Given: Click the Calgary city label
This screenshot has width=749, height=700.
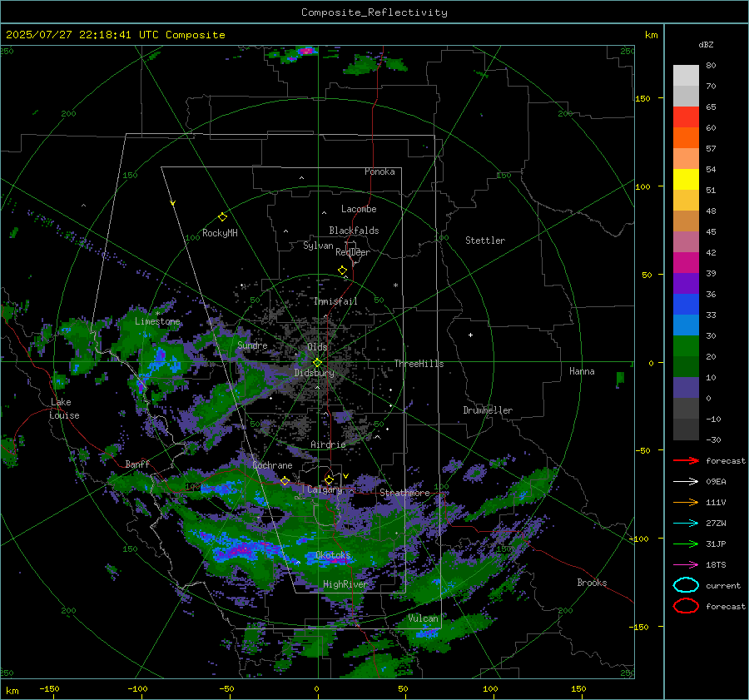Looking at the screenshot, I should [325, 489].
